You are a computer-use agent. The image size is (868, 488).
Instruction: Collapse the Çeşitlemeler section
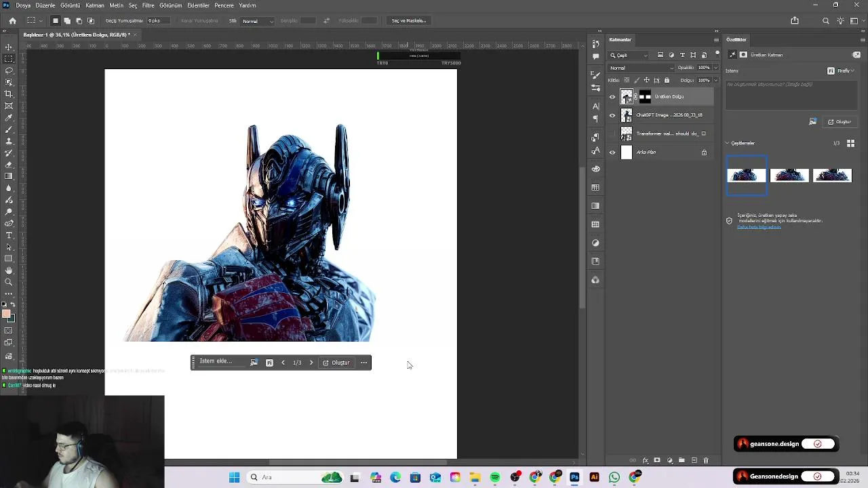728,143
